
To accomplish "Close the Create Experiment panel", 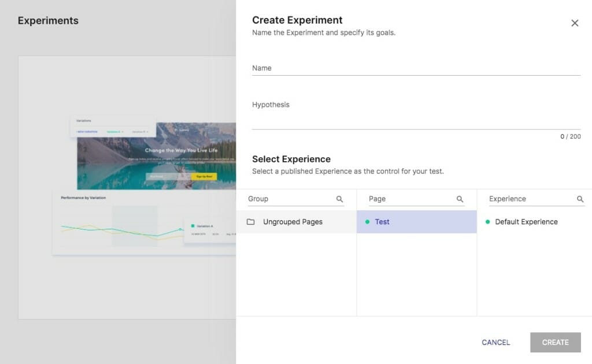I will click(575, 23).
